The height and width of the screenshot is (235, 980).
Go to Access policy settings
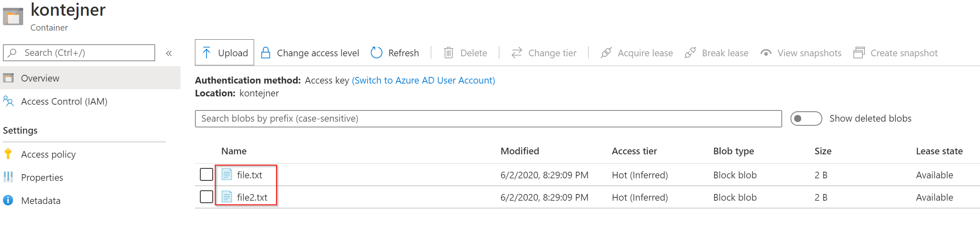(x=48, y=154)
